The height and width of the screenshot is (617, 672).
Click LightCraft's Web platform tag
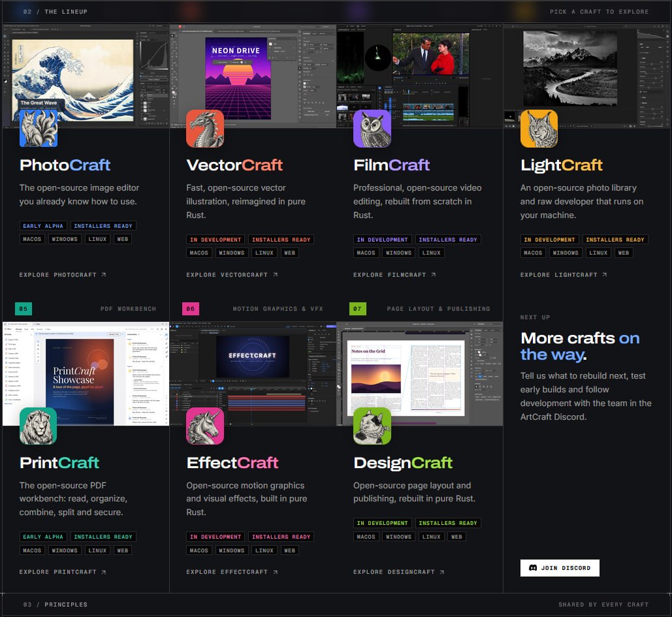click(623, 253)
